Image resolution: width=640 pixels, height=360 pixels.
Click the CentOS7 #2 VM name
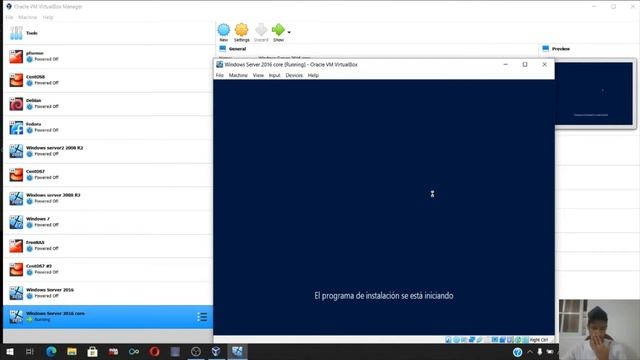pyautogui.click(x=39, y=266)
